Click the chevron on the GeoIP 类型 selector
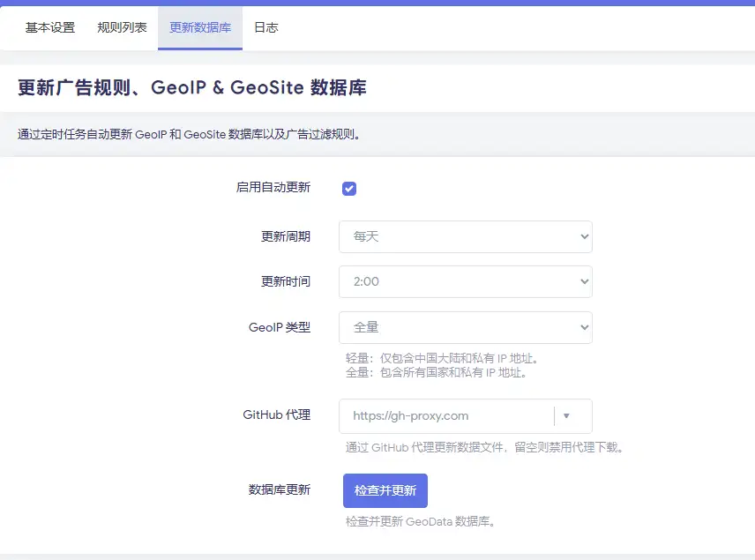 point(585,327)
